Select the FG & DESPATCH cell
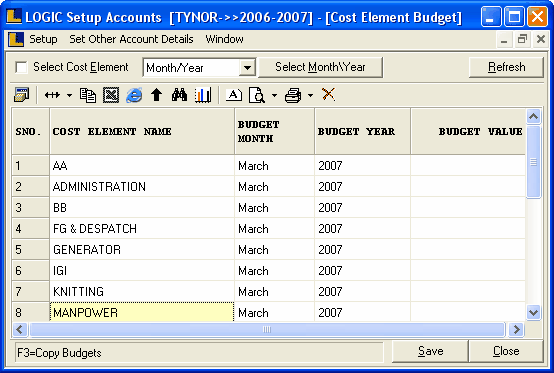This screenshot has height=373, width=554. pos(142,229)
